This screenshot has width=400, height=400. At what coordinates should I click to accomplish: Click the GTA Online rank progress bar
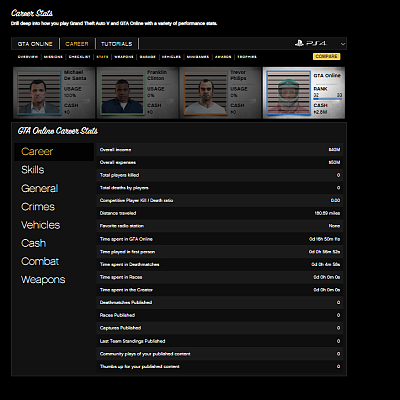coord(327,99)
